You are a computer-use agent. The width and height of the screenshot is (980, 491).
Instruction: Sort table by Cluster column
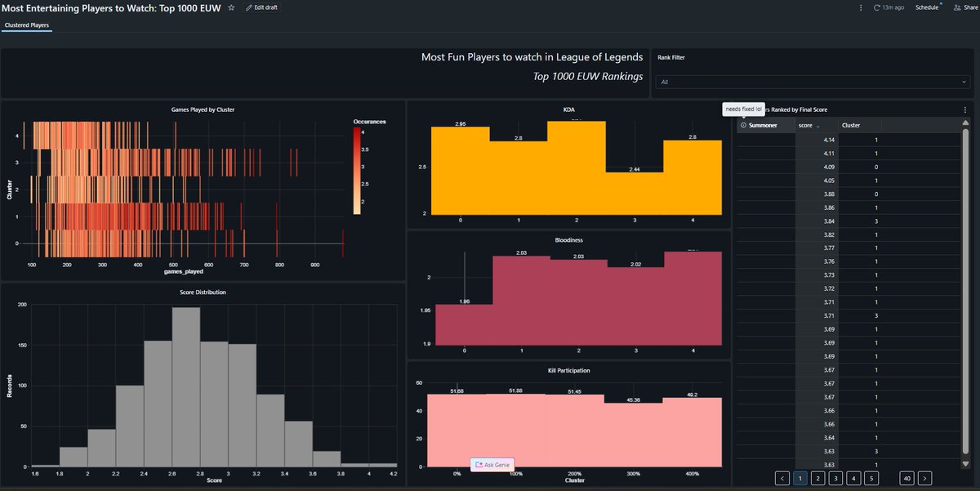coord(851,125)
